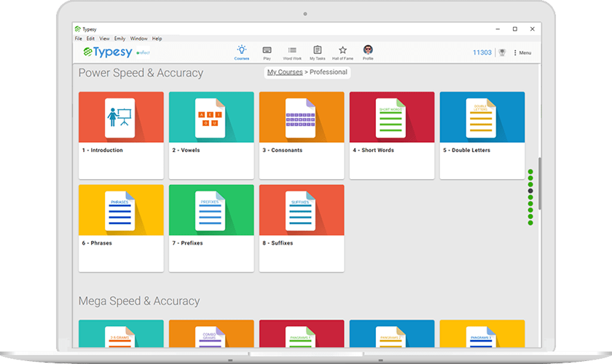
Task: Click the Typesy logo in the header
Action: pos(108,52)
